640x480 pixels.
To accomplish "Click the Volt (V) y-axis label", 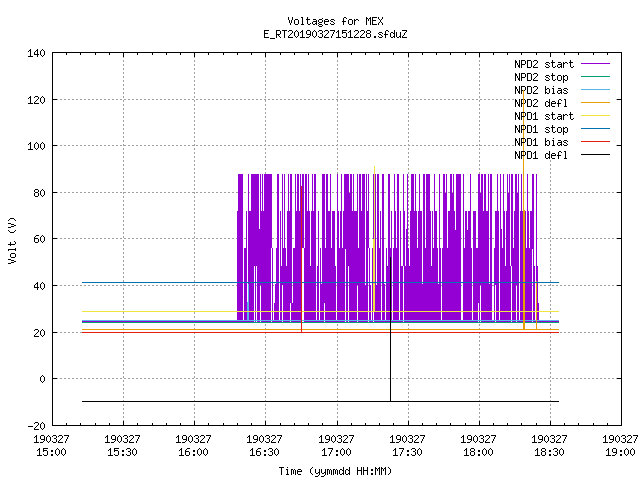I will (12, 240).
